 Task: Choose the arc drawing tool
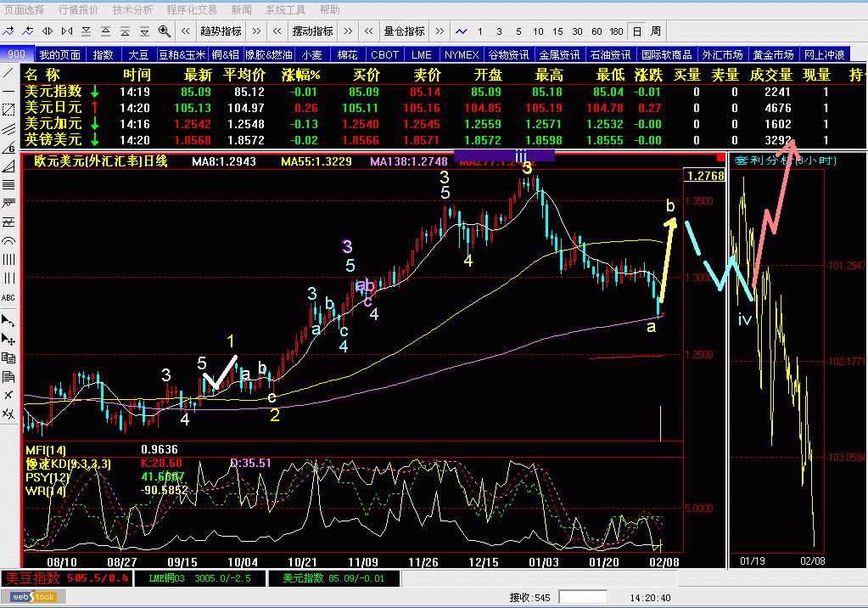point(8,241)
